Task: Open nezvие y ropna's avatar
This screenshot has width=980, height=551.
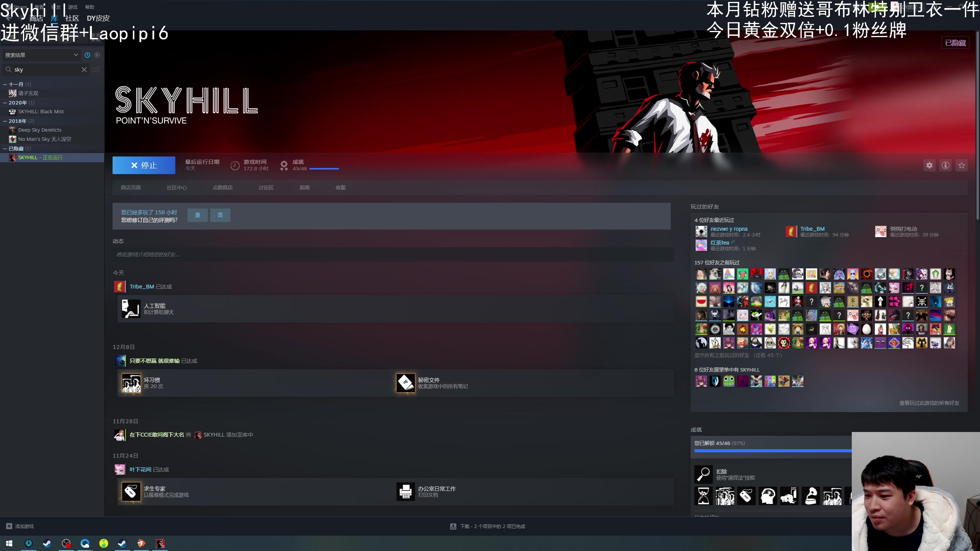Action: 701,231
